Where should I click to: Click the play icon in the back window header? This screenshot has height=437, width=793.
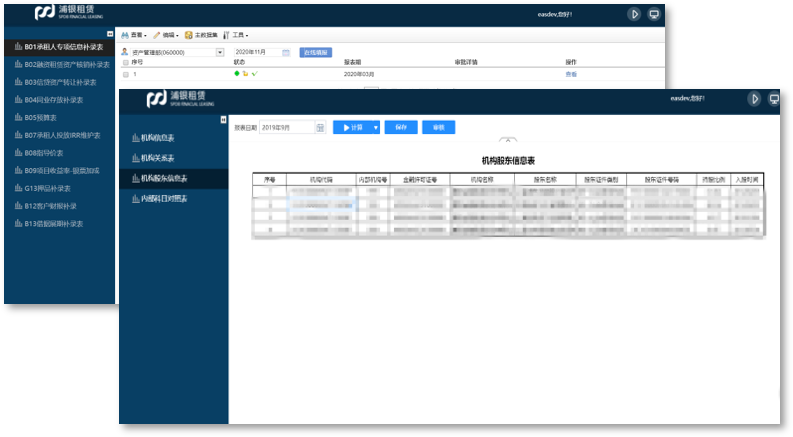[634, 14]
